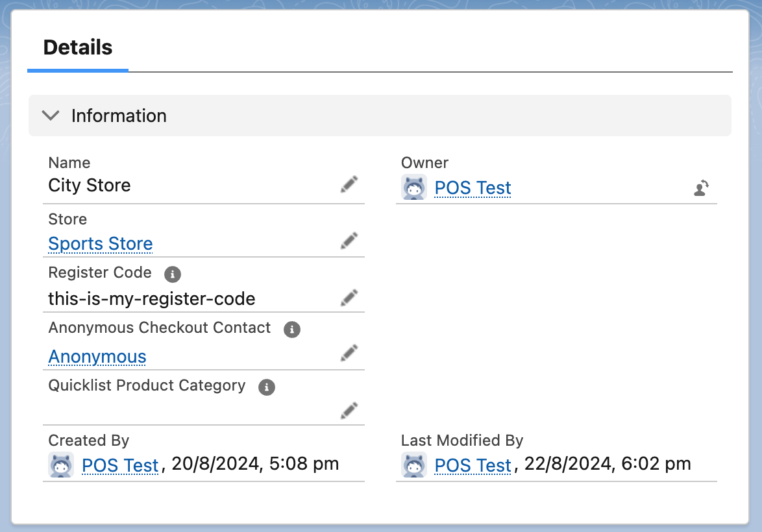This screenshot has width=762, height=532.
Task: Click the Owner avatar image
Action: [414, 187]
